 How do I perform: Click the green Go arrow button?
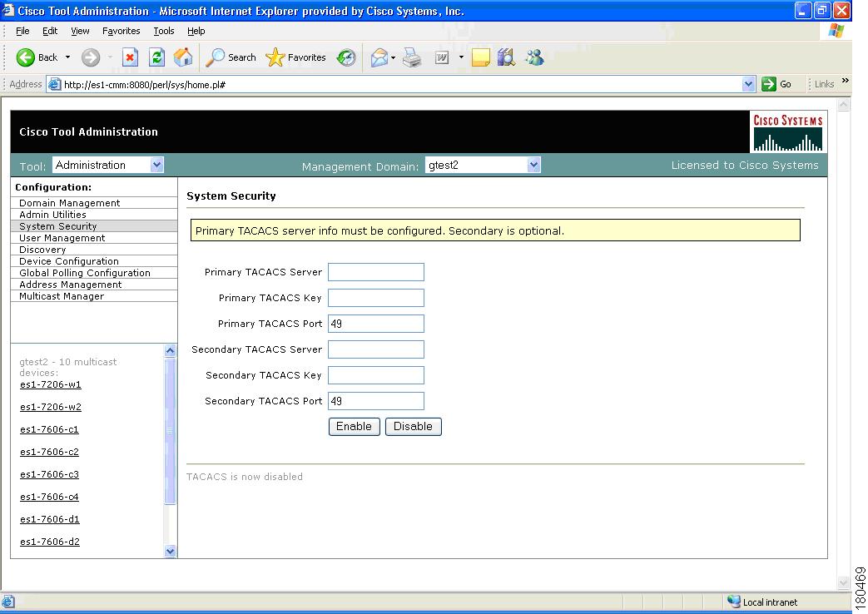(769, 84)
